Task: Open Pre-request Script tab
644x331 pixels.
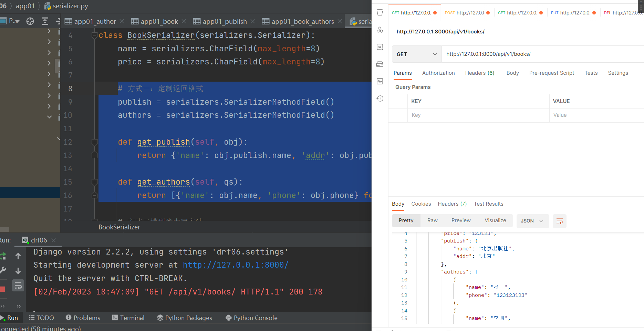Action: 551,73
